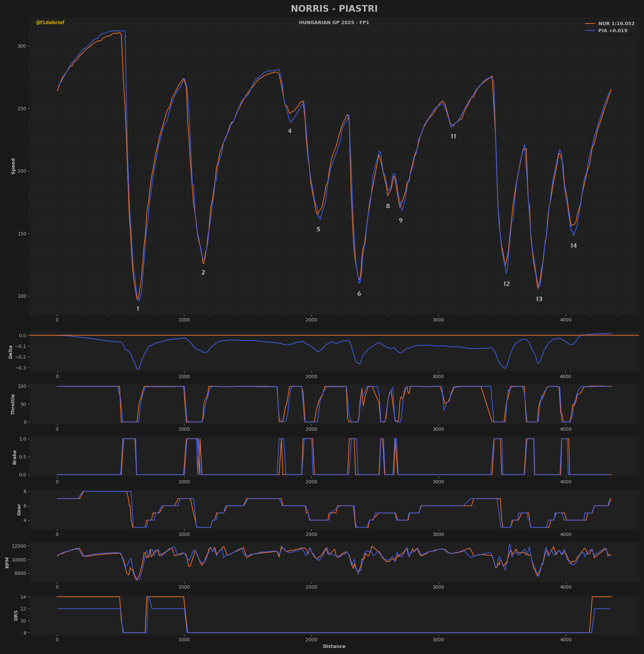Click the 10000 tick on the RPM axis
The height and width of the screenshot is (654, 644).
point(19,560)
